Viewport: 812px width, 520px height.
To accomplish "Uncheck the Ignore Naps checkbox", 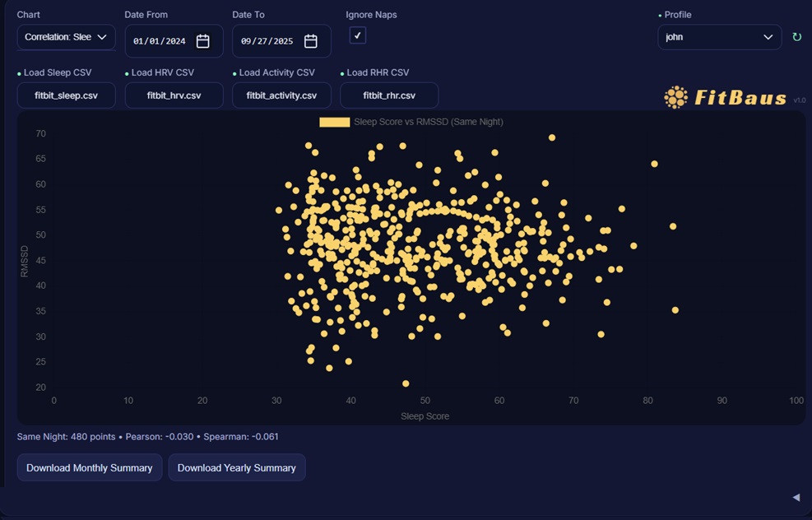I will (358, 35).
